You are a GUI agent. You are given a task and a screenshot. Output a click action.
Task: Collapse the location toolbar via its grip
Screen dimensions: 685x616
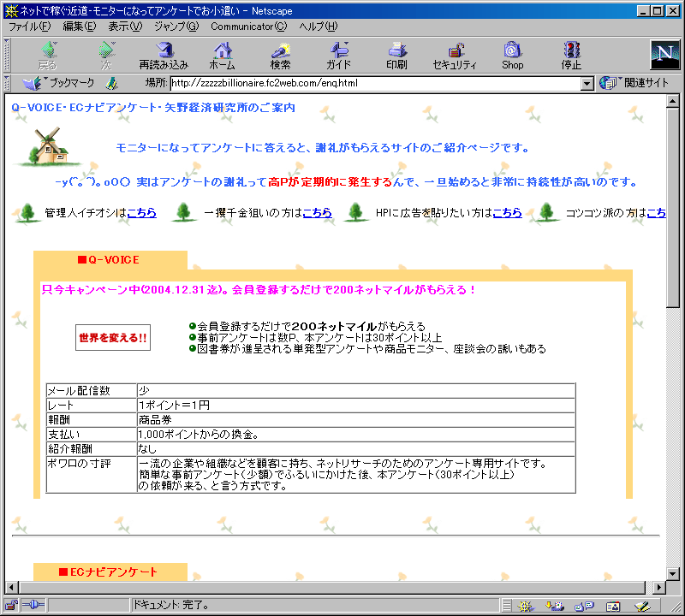[x=7, y=83]
